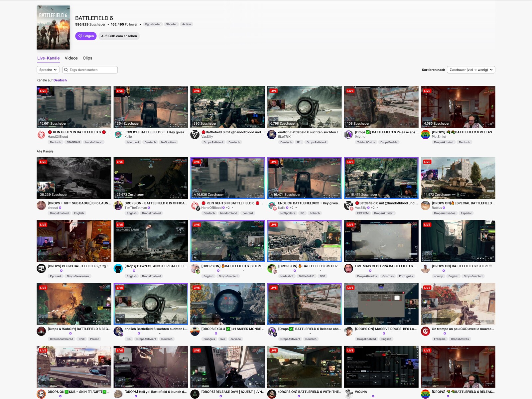Expand the chevron above the Battlefield6 tag
The height and width of the screenshot is (399, 532).
click(x=321, y=271)
